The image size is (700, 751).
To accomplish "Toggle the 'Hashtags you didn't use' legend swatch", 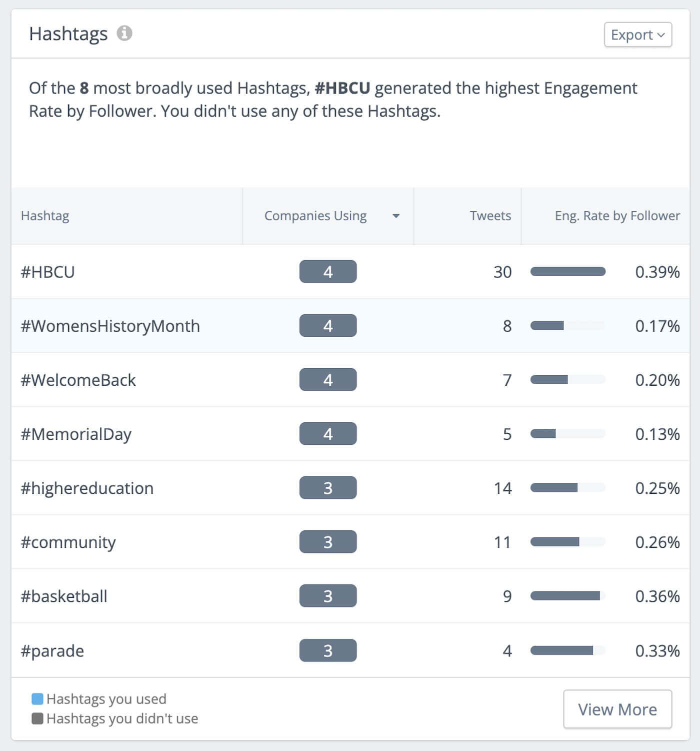I will [x=37, y=718].
